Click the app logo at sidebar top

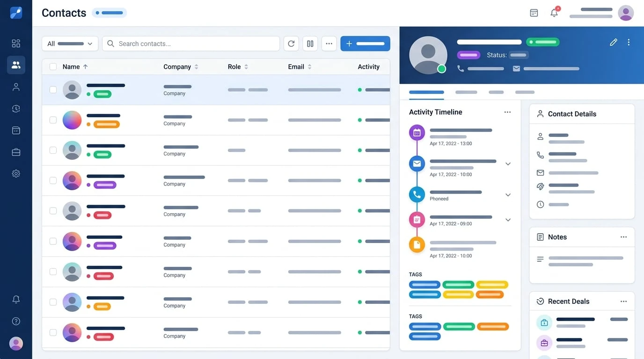(16, 13)
